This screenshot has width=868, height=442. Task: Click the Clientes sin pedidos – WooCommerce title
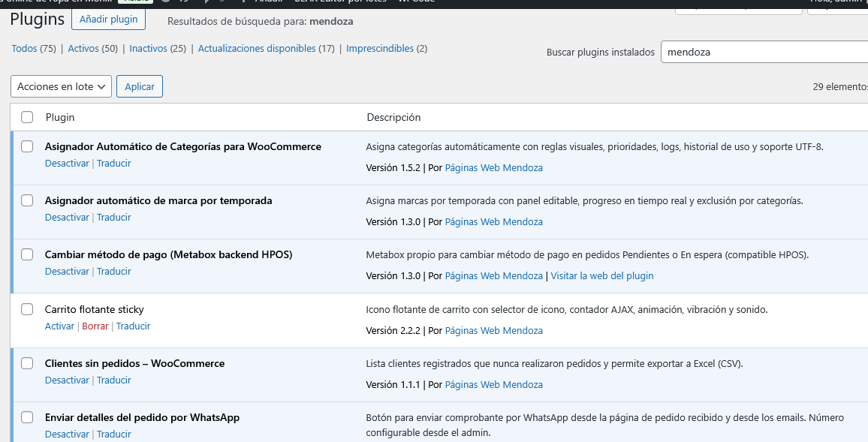coord(135,364)
